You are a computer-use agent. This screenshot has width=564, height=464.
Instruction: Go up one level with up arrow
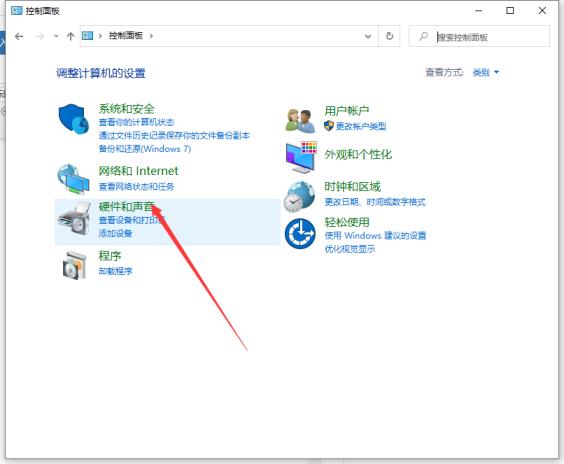70,36
